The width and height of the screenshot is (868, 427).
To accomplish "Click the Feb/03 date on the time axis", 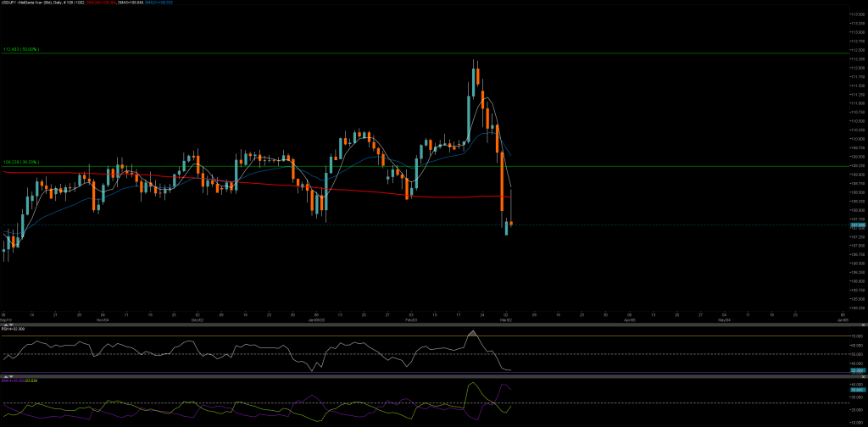I will (410, 320).
